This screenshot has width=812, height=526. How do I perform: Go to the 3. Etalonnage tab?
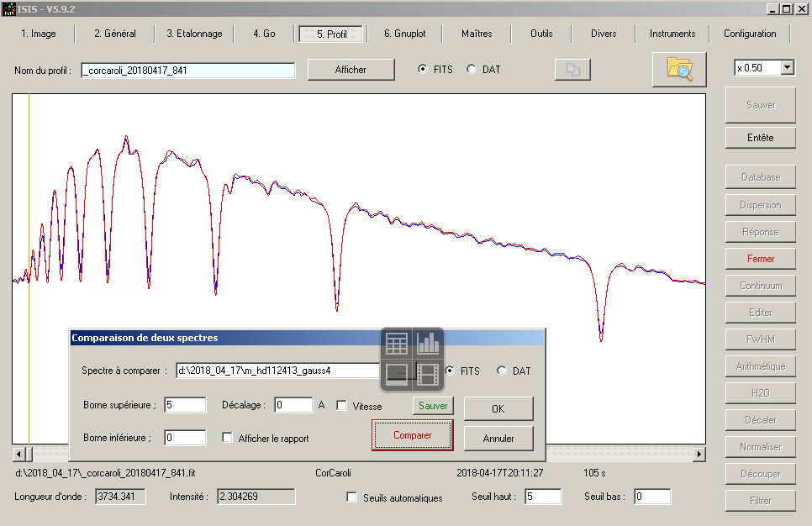[194, 34]
